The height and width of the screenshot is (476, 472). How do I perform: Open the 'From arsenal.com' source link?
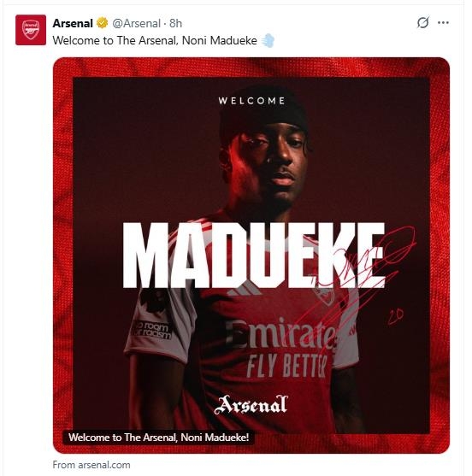(x=91, y=465)
